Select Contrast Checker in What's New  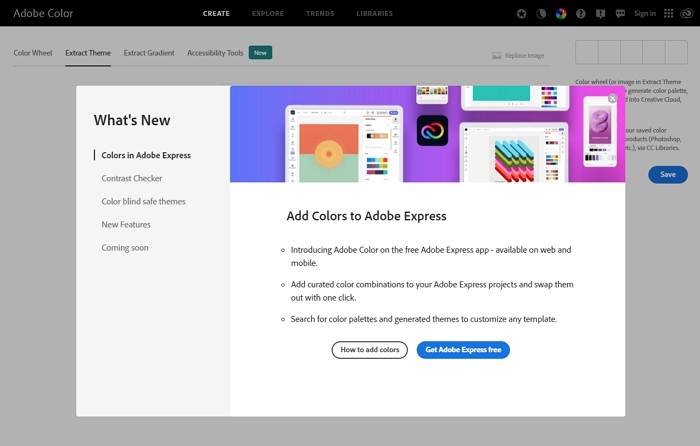[x=132, y=179]
